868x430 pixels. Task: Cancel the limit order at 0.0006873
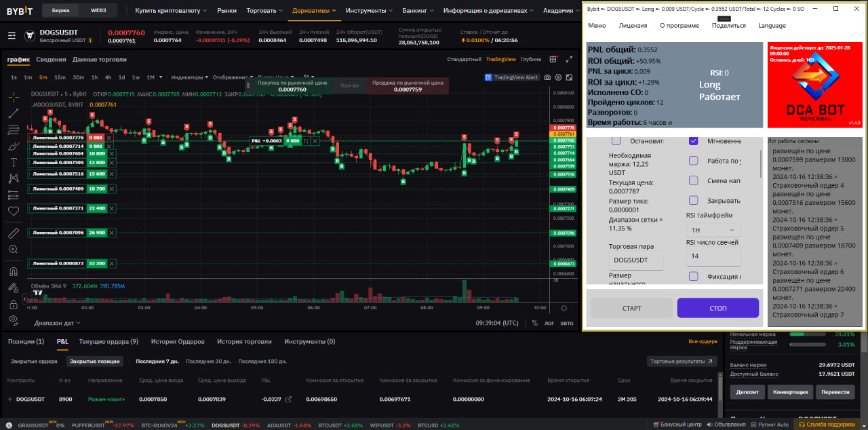click(112, 263)
